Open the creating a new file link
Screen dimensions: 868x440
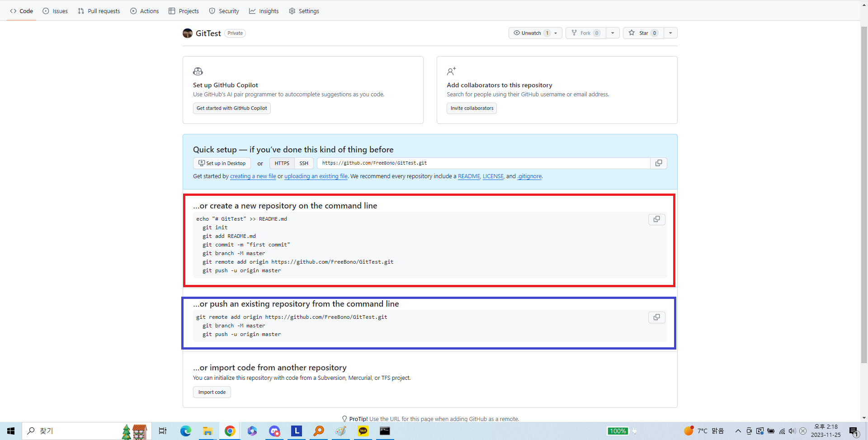pos(253,176)
